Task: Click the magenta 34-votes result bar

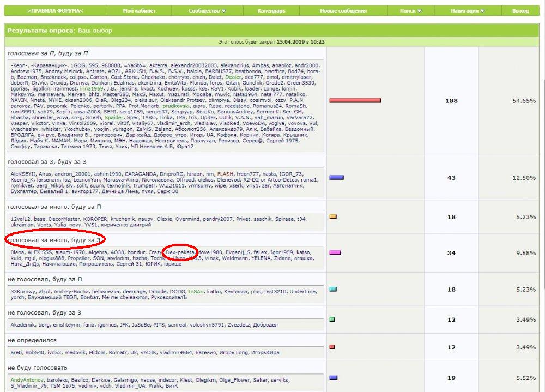Action: (335, 252)
